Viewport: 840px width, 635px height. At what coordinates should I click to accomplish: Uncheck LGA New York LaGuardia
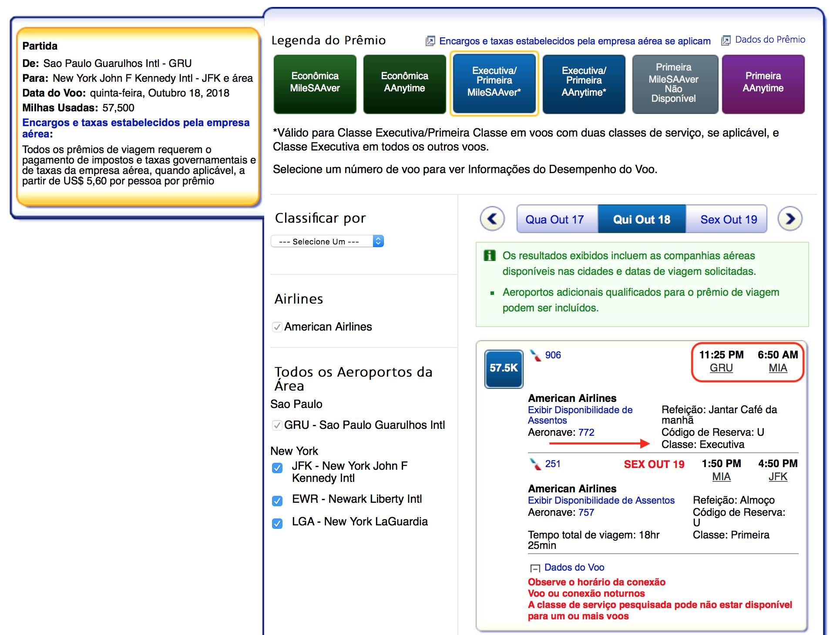(x=277, y=523)
